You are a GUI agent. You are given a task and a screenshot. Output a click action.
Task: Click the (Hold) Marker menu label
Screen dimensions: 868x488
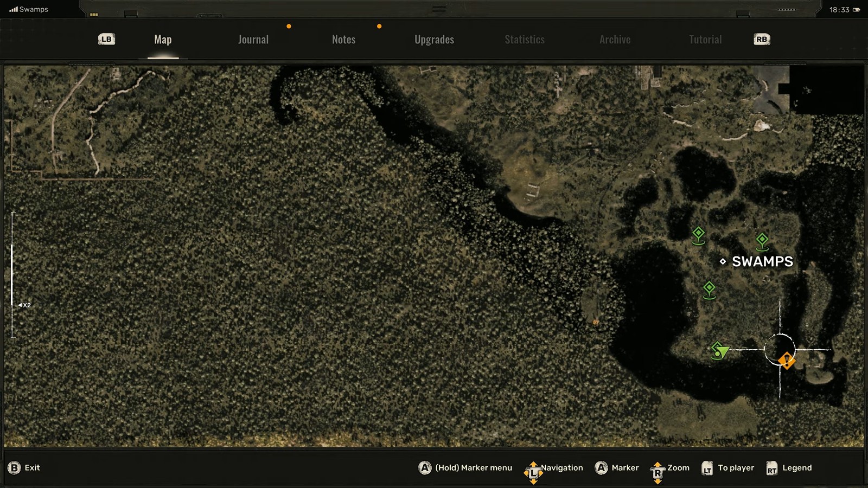pos(474,467)
